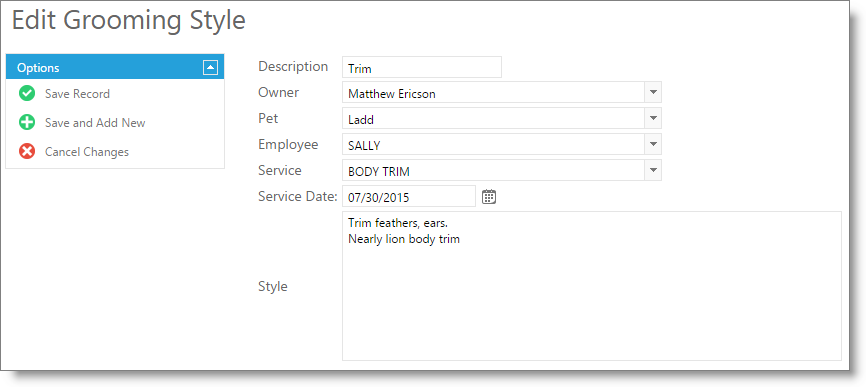The width and height of the screenshot is (866, 387).
Task: Click the Style label
Action: 273,287
